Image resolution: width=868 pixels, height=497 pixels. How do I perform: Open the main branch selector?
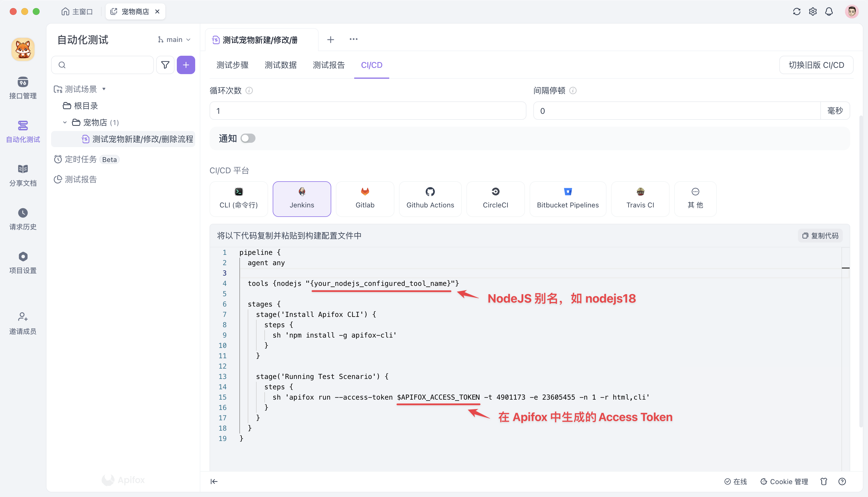click(x=174, y=39)
